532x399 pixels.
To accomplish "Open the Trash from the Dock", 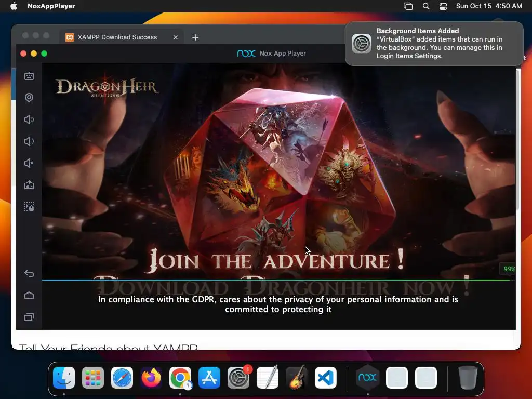I will [x=468, y=377].
